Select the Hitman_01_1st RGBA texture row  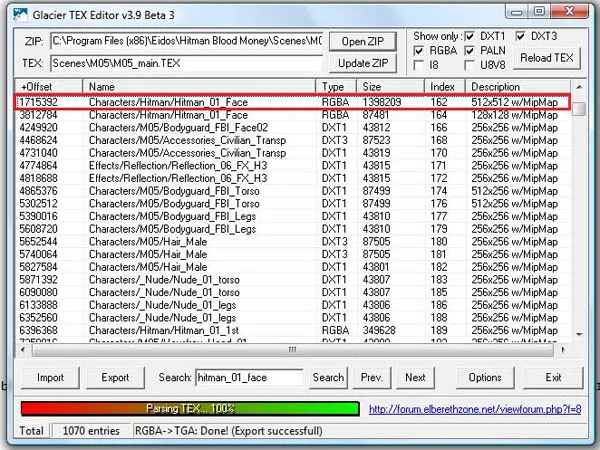click(200, 329)
